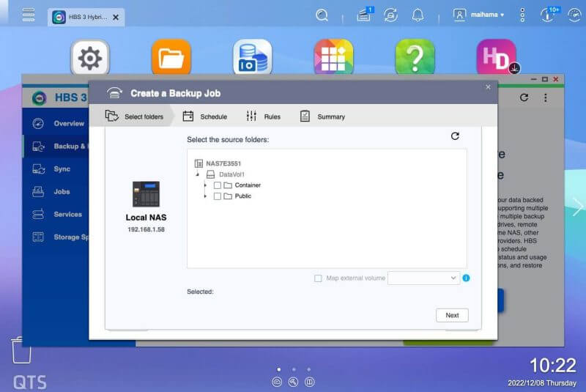
Task: Open the desktop Recycle Bin icon
Action: pos(21,350)
